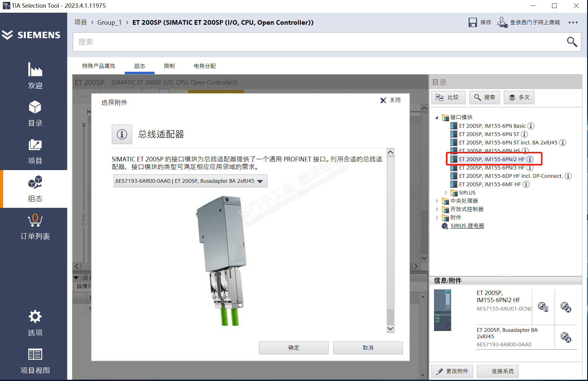Collapse the device panel below the canvas
Image resolution: width=588 pixels, height=381 pixels.
(x=76, y=277)
